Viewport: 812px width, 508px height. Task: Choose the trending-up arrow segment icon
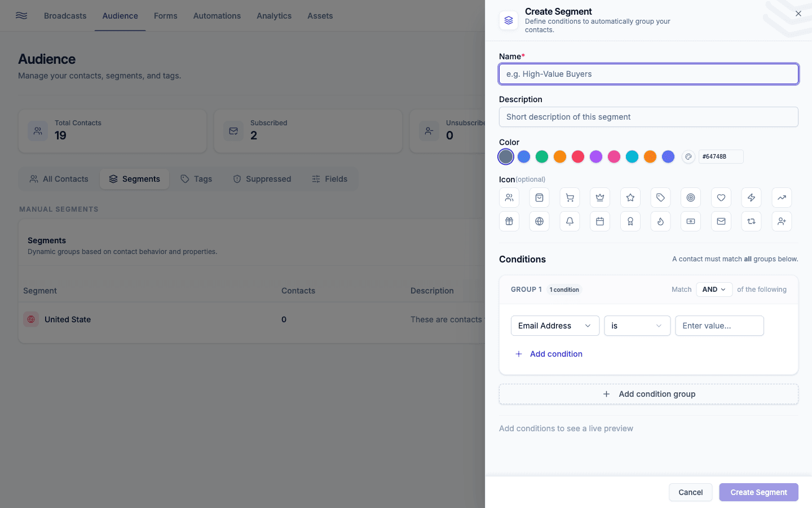click(782, 198)
